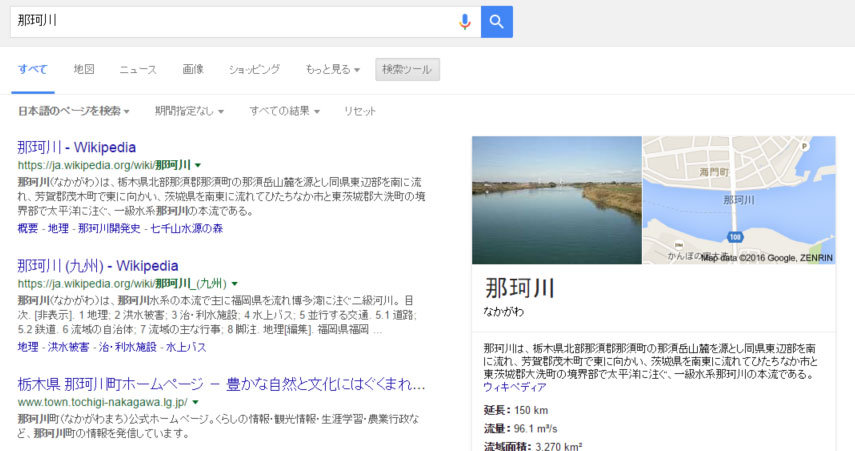Image resolution: width=855 pixels, height=451 pixels.
Task: Open the 那珂川開発史 sitelink
Action: pyautogui.click(x=109, y=228)
